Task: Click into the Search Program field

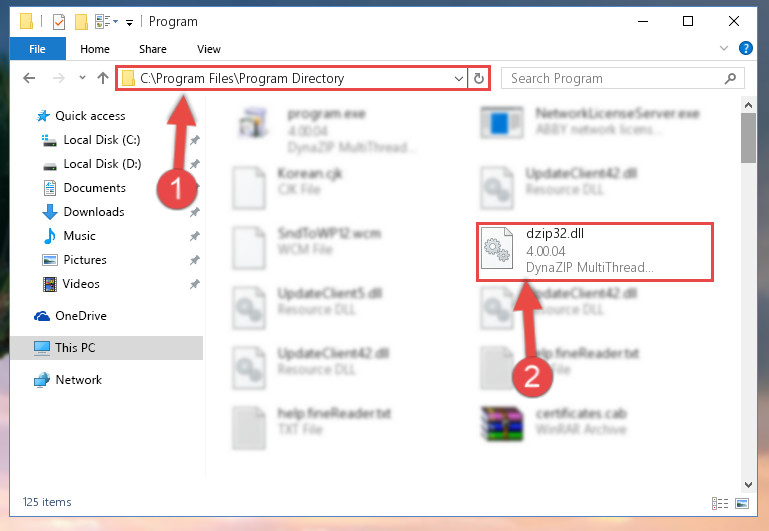Action: (615, 78)
